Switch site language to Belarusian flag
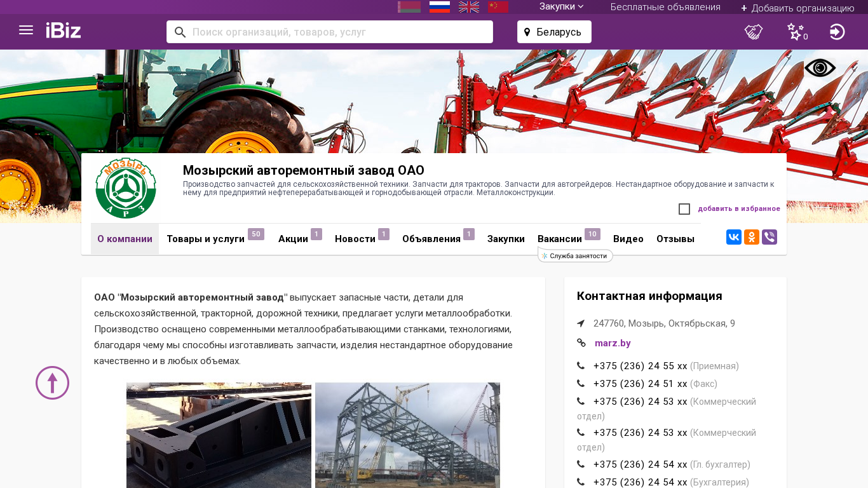The height and width of the screenshot is (488, 868). (x=409, y=7)
